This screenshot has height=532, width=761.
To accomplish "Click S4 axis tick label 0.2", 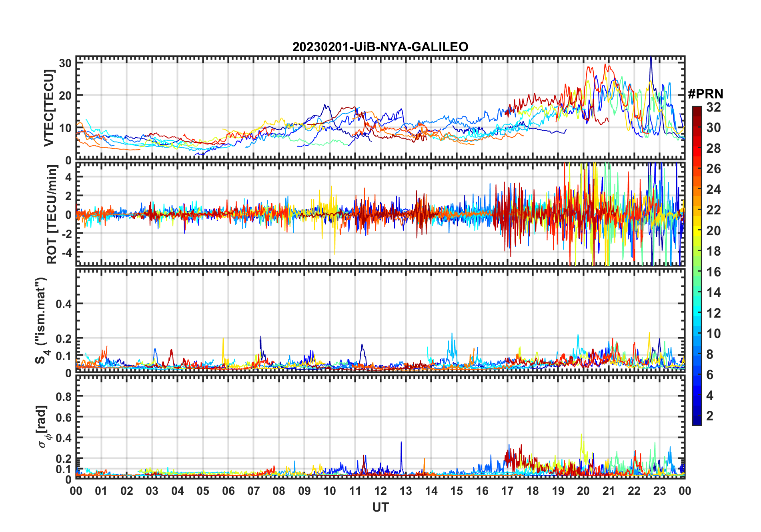I will [x=64, y=338].
